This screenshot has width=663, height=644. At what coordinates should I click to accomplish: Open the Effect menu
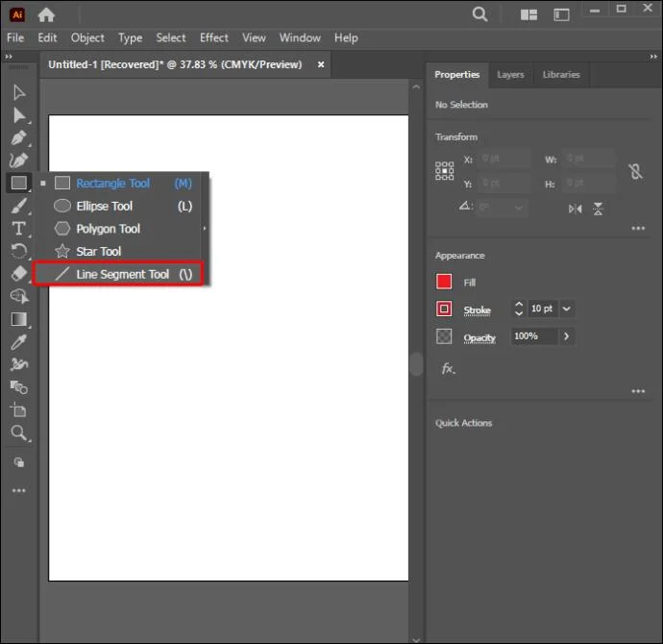pyautogui.click(x=214, y=37)
